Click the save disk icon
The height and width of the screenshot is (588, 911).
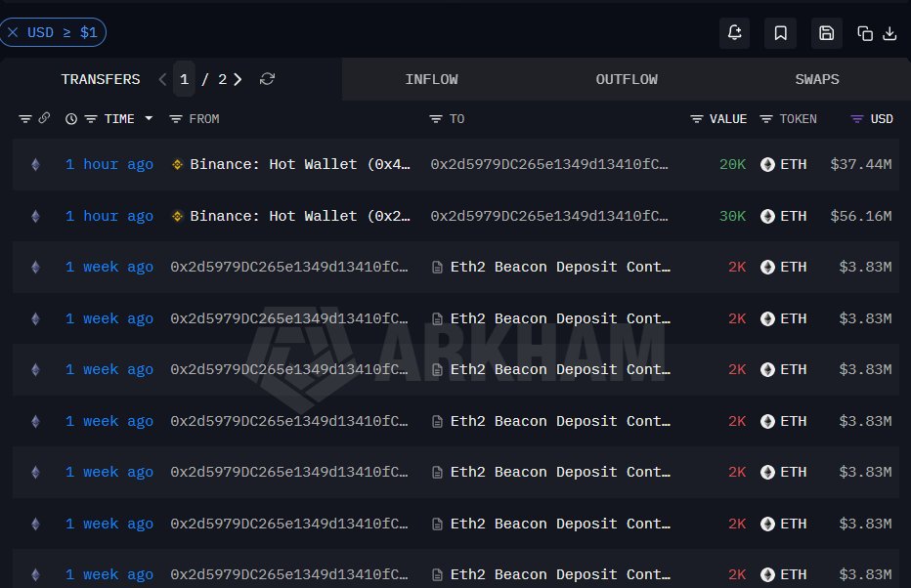[826, 33]
